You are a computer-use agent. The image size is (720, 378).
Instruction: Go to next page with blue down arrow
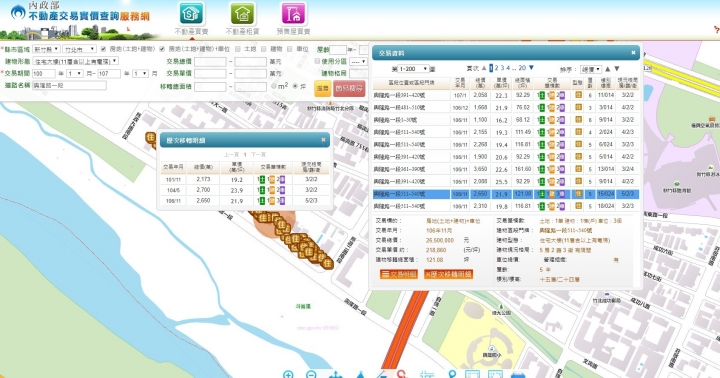(531, 68)
